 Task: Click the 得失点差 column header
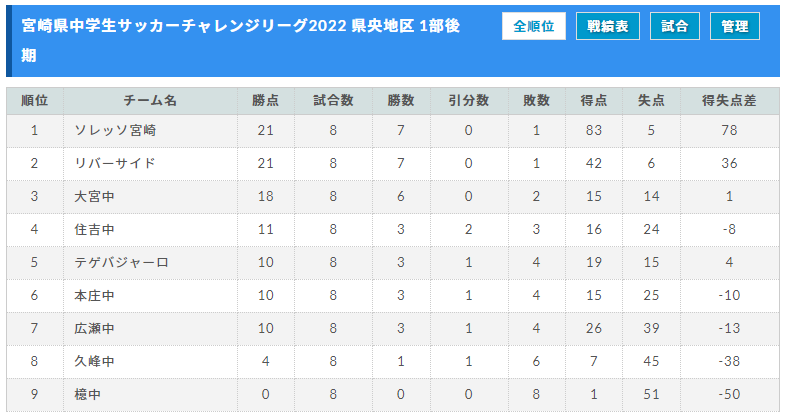(x=729, y=101)
